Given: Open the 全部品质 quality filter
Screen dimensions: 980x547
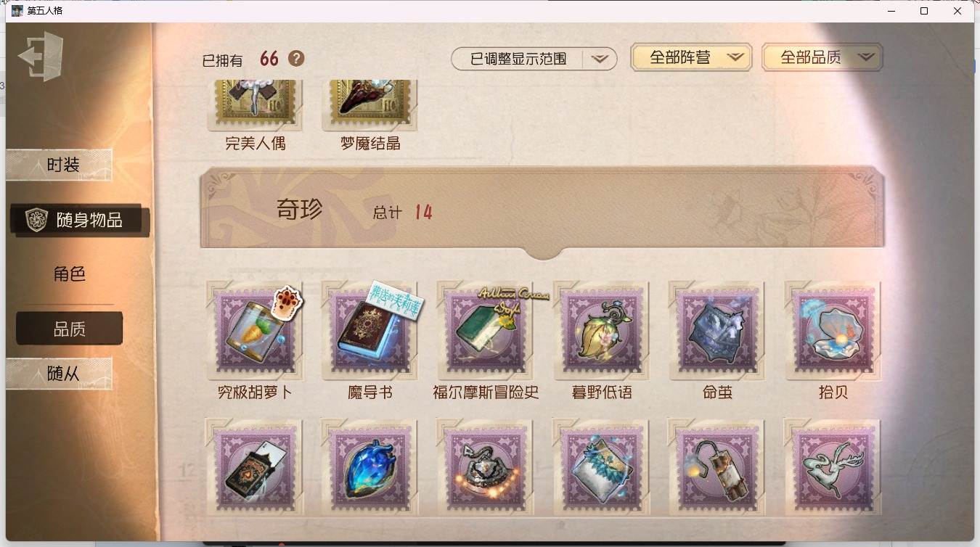Looking at the screenshot, I should (x=822, y=57).
